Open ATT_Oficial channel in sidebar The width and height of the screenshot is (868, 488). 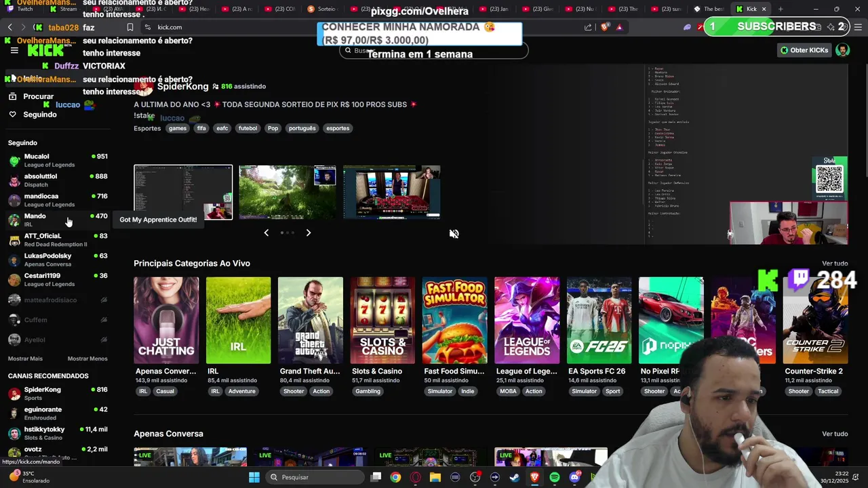[58, 240]
